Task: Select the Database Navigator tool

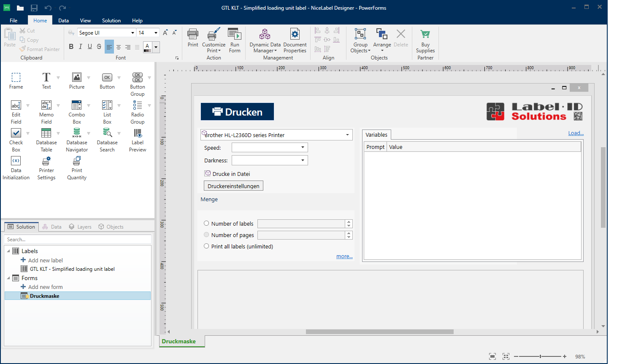Action: (77, 140)
